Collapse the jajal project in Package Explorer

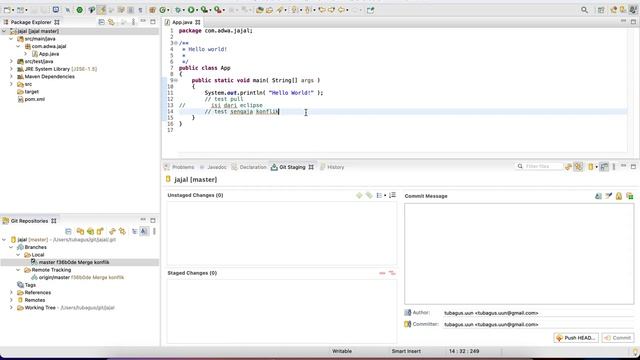(4, 31)
